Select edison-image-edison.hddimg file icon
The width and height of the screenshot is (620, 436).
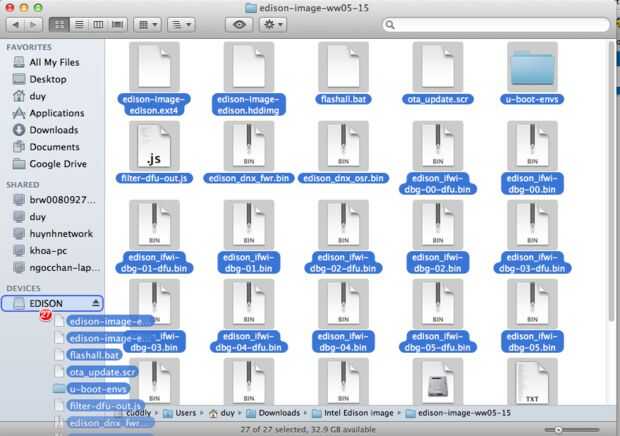tap(249, 66)
